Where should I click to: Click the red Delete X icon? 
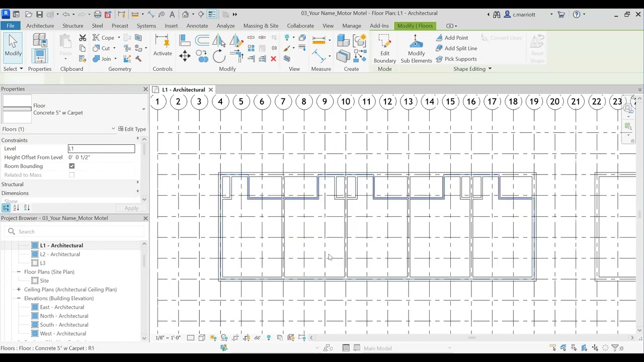(273, 59)
